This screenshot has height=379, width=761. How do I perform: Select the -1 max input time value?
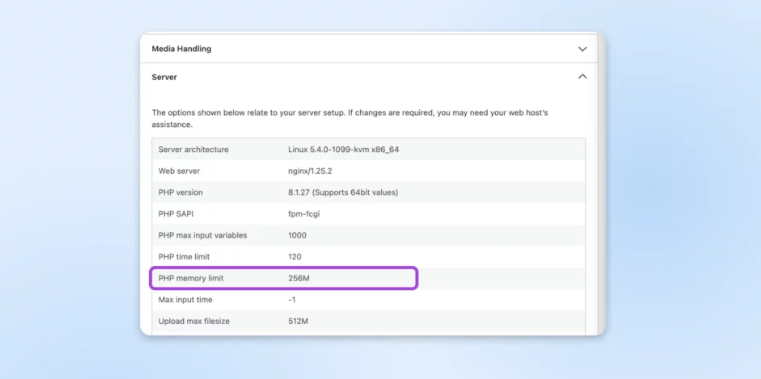point(292,300)
